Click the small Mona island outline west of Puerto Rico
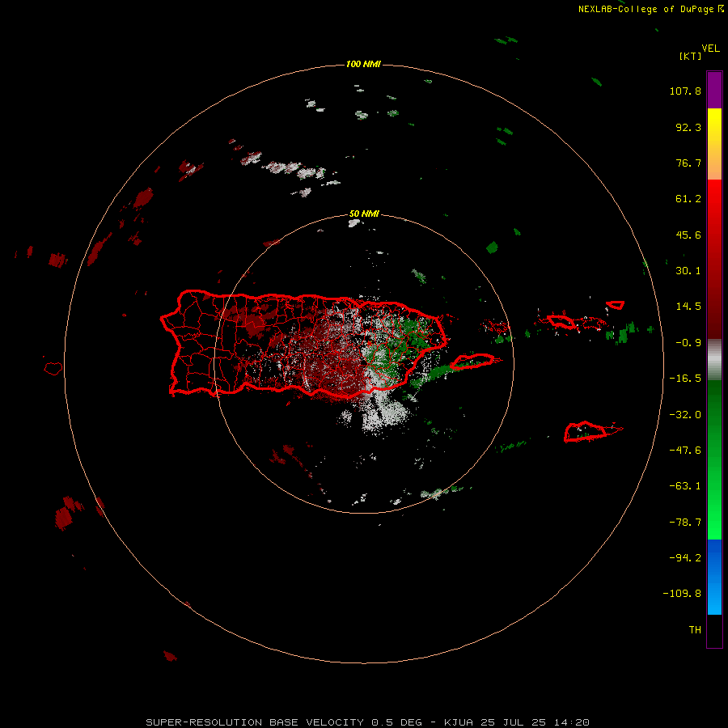 pos(53,368)
